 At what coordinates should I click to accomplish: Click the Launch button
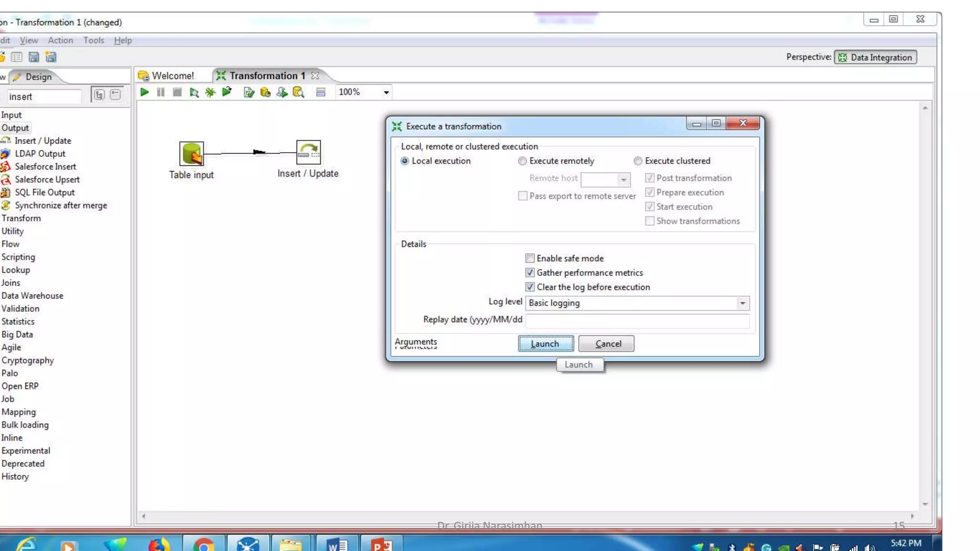pos(546,343)
